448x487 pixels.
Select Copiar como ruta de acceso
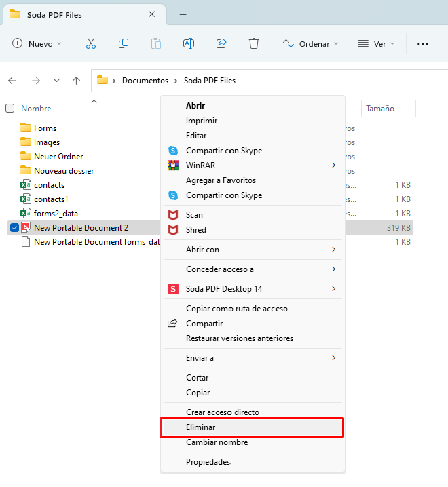[253, 309]
